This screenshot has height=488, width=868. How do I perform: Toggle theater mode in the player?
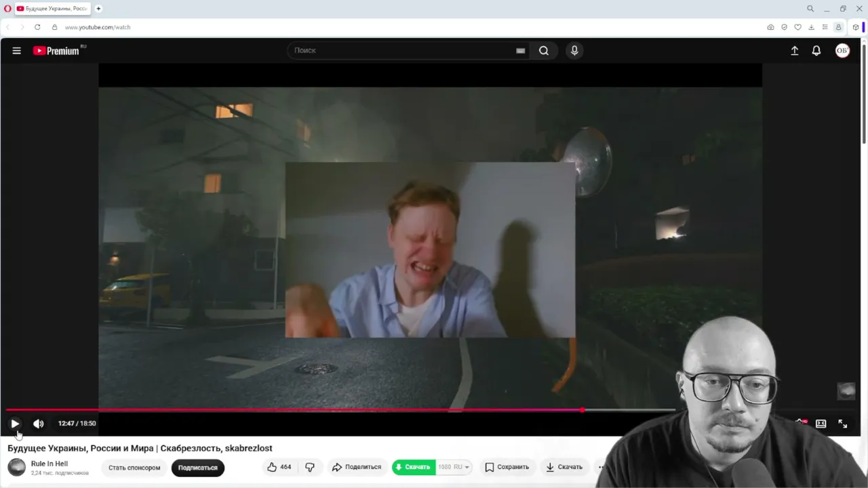pos(821,424)
